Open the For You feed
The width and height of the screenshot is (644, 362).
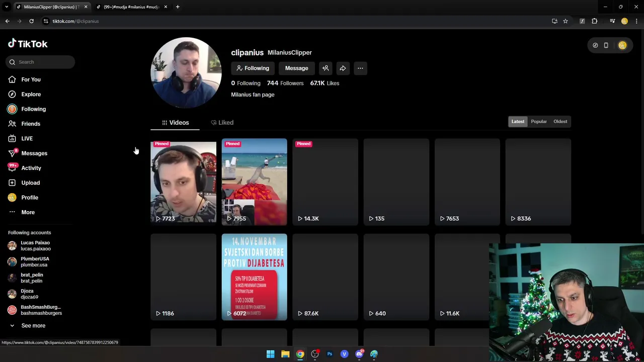pos(31,79)
